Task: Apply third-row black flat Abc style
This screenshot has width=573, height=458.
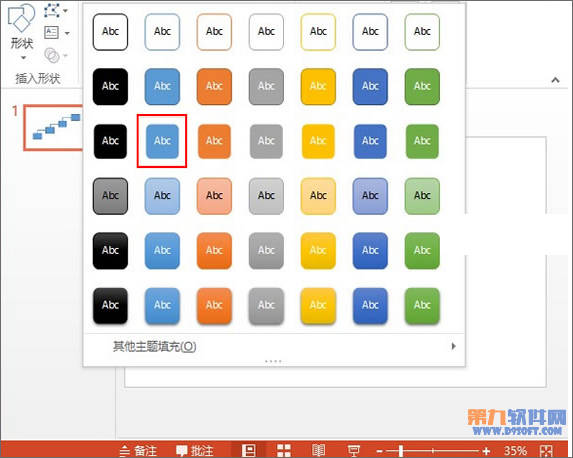Action: (110, 141)
